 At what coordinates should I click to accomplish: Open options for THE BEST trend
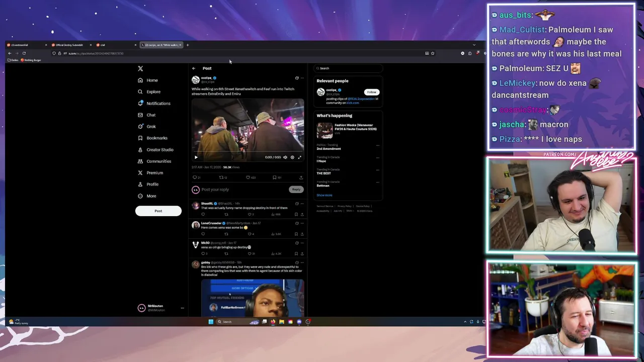point(378,170)
